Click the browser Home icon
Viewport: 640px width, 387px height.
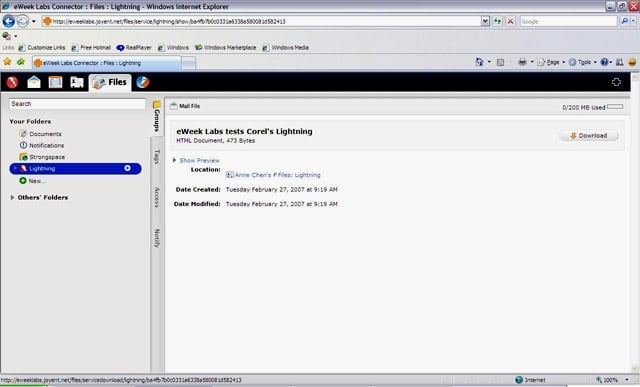click(x=479, y=62)
